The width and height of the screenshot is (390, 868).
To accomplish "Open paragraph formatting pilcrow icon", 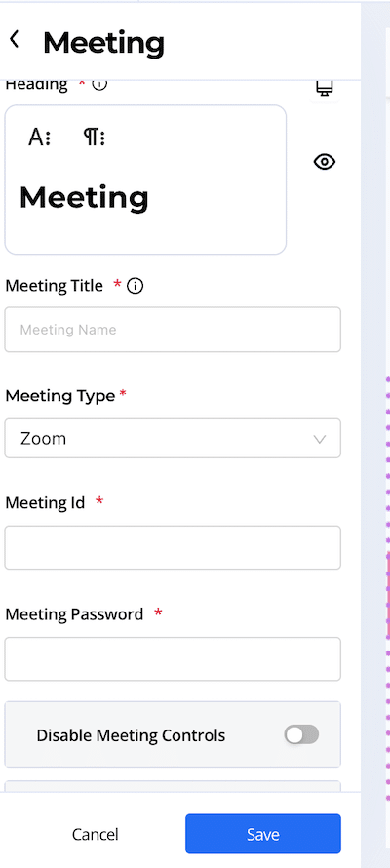I will [94, 137].
